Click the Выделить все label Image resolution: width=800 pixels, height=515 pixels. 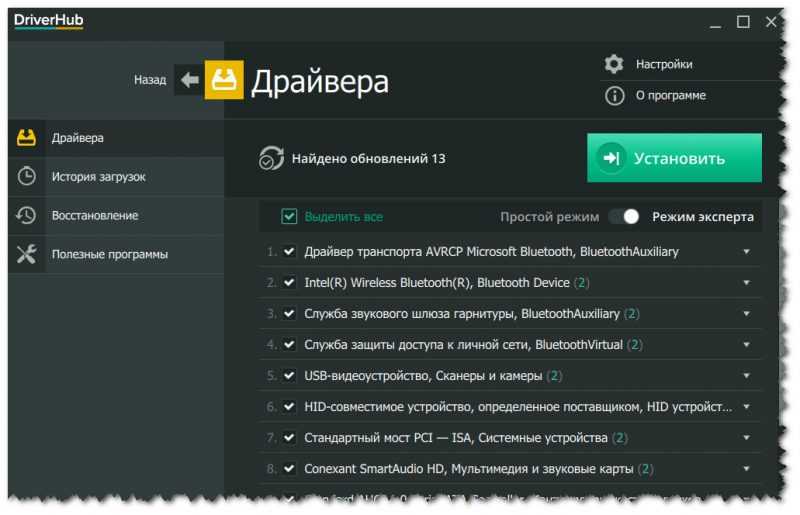point(343,217)
